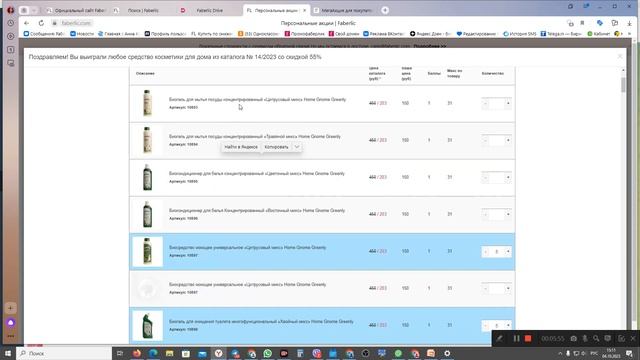This screenshot has width=640, height=360.
Task: Click green toilet cleaner product thumbnail
Action: tap(147, 325)
